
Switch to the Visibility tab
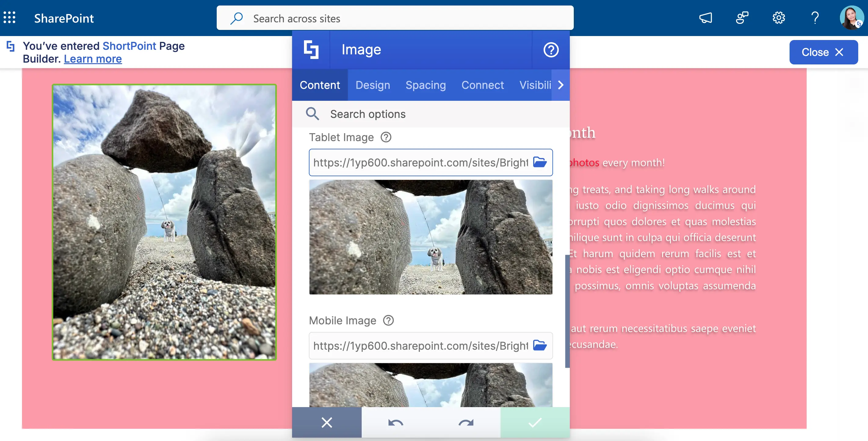535,85
